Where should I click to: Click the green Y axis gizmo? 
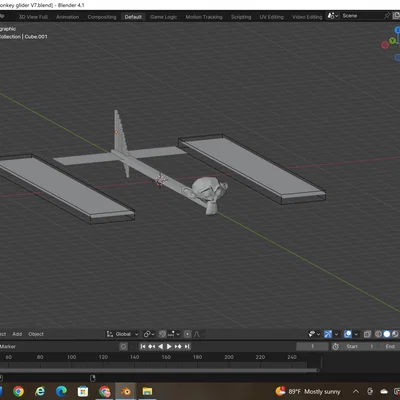click(x=393, y=41)
